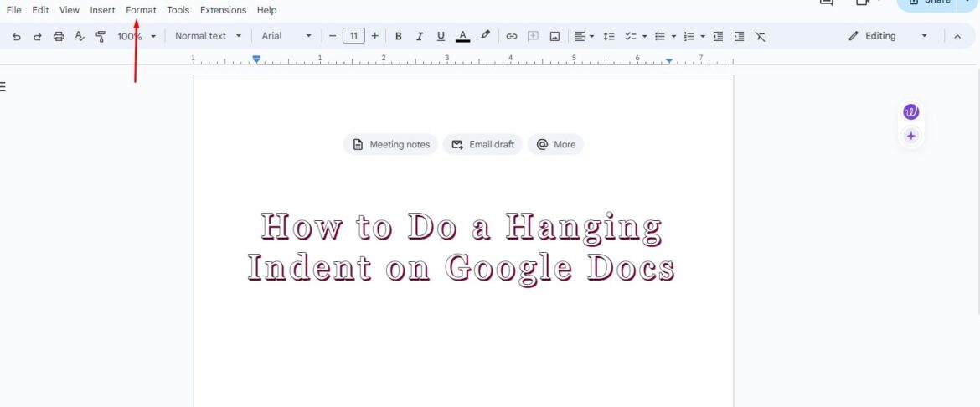This screenshot has height=407, width=980.
Task: Open the File menu
Action: point(13,10)
